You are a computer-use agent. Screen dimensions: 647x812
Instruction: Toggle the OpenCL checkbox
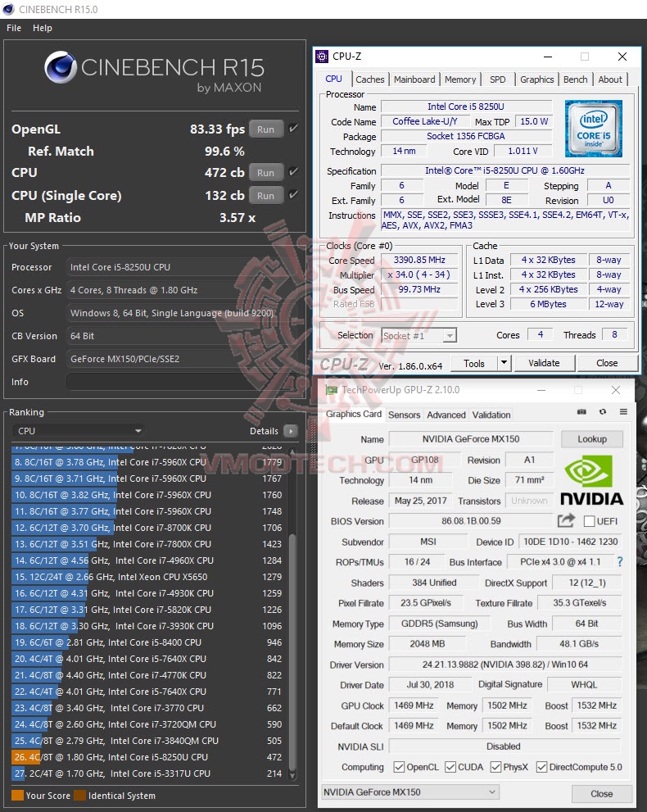(x=399, y=767)
